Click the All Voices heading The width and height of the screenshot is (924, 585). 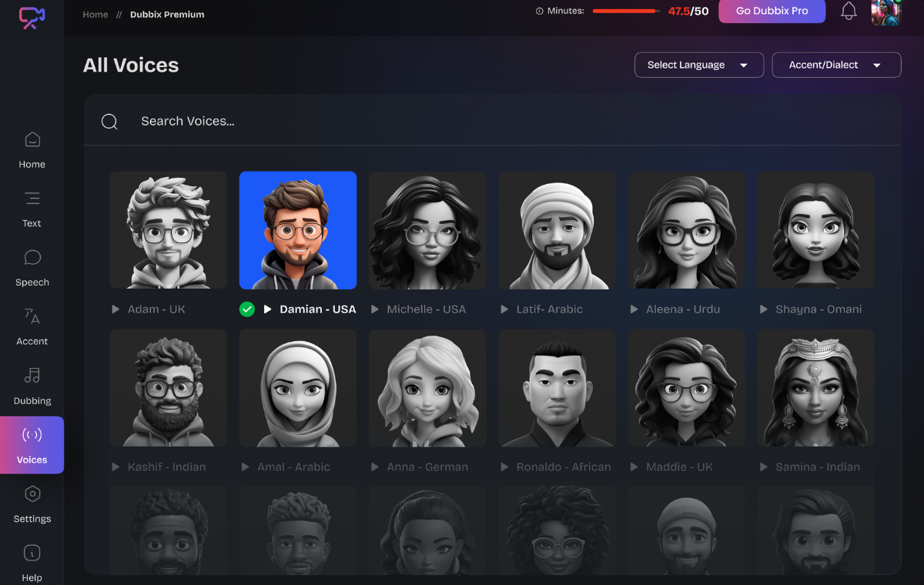[x=131, y=65]
